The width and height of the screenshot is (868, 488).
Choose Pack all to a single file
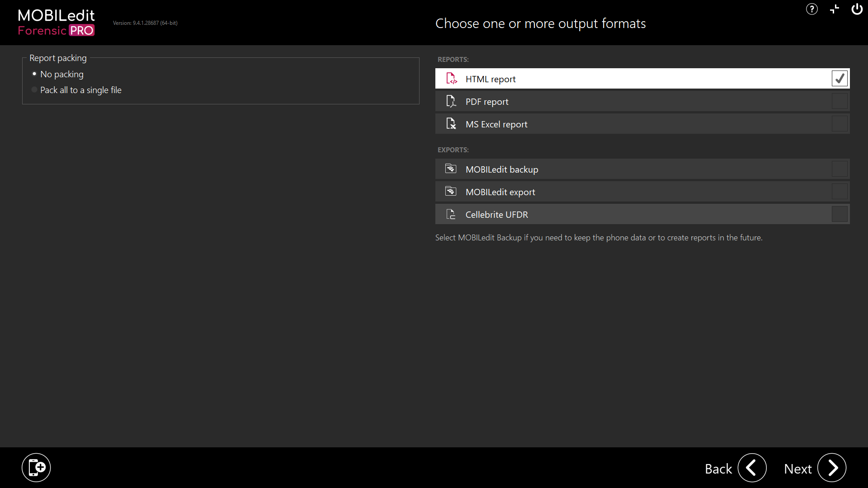coord(34,90)
